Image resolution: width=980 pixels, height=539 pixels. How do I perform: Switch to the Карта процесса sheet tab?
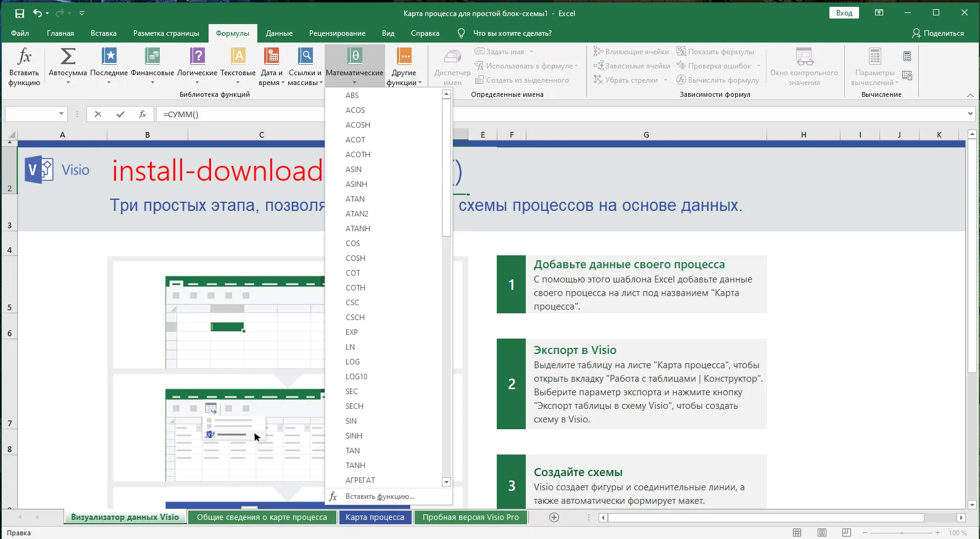(x=375, y=517)
